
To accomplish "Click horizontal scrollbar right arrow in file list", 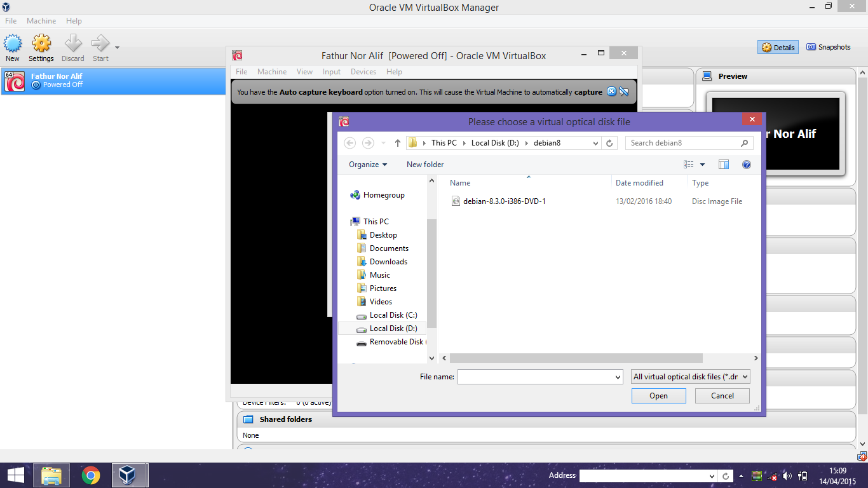I will coord(756,358).
